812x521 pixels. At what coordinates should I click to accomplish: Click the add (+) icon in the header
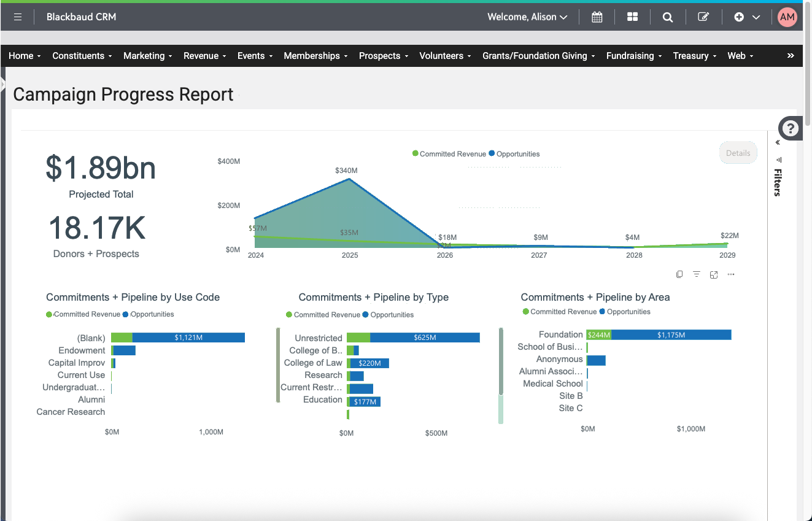coord(738,17)
